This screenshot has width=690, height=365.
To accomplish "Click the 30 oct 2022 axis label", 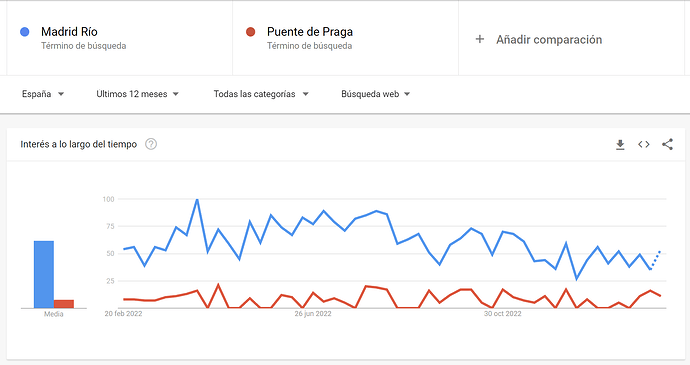I will [x=503, y=314].
